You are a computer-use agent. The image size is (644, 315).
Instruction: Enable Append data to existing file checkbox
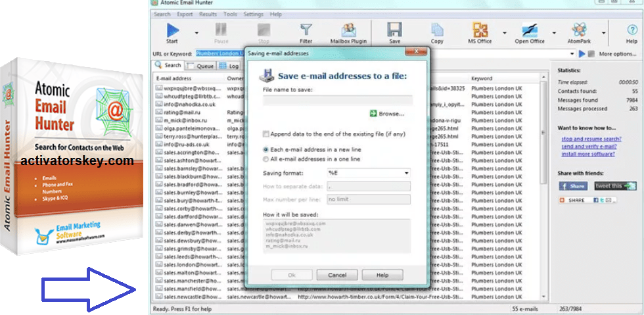point(266,133)
